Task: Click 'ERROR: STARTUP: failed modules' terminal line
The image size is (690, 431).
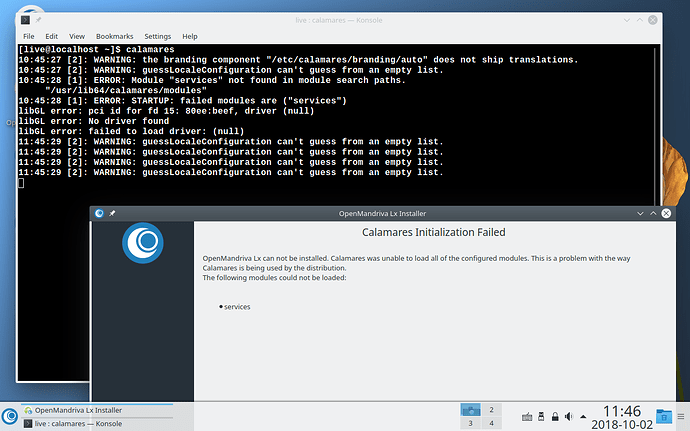Action: [x=182, y=101]
